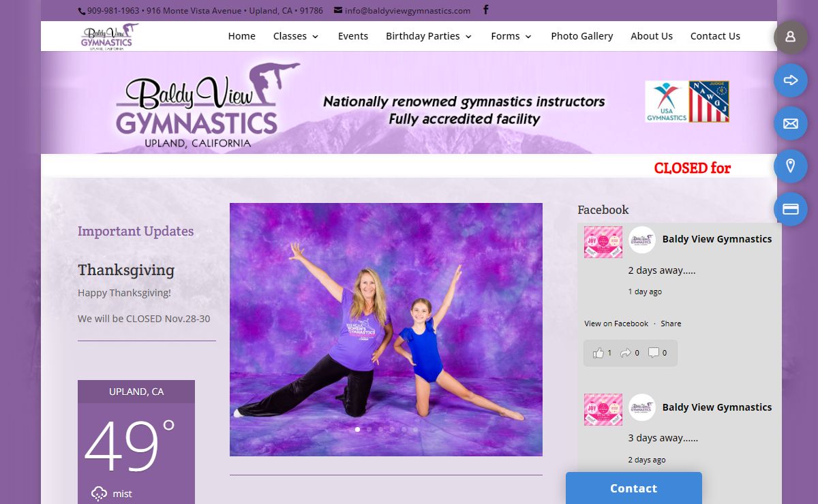
Task: Click comment icon on first Facebook post
Action: point(654,353)
